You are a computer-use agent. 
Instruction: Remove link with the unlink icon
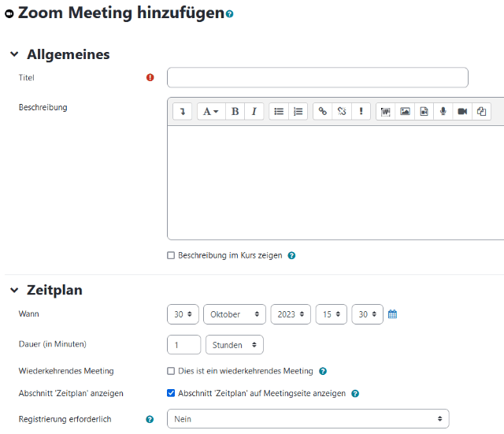tap(342, 112)
